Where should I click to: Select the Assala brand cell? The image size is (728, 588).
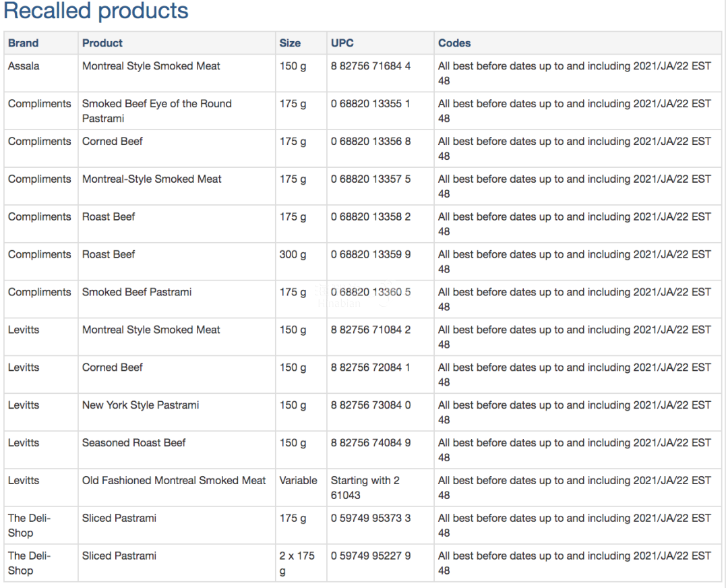tap(24, 66)
